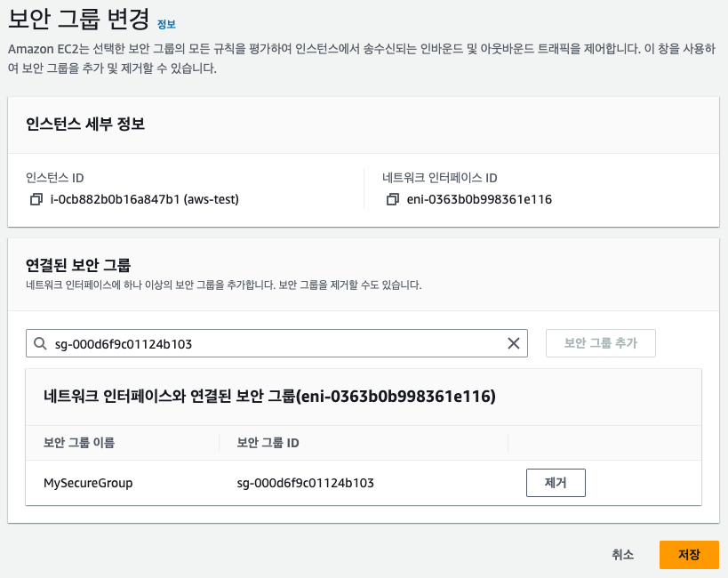Screen dimensions: 728x578
Task: Focus the security group search input
Action: [276, 343]
